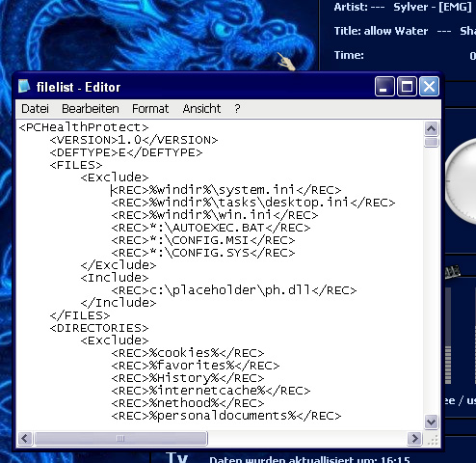Click the %nethood% line
The image size is (476, 463).
tap(188, 403)
